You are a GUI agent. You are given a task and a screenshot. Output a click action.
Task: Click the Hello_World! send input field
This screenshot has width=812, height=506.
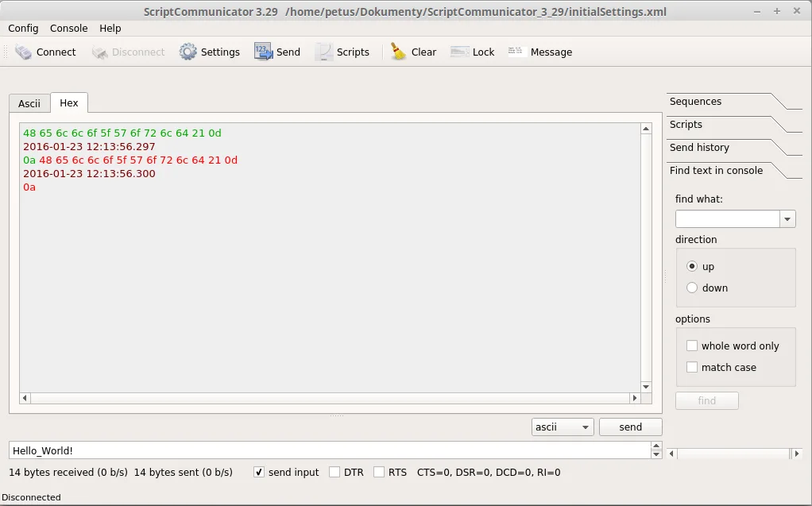pyautogui.click(x=330, y=450)
